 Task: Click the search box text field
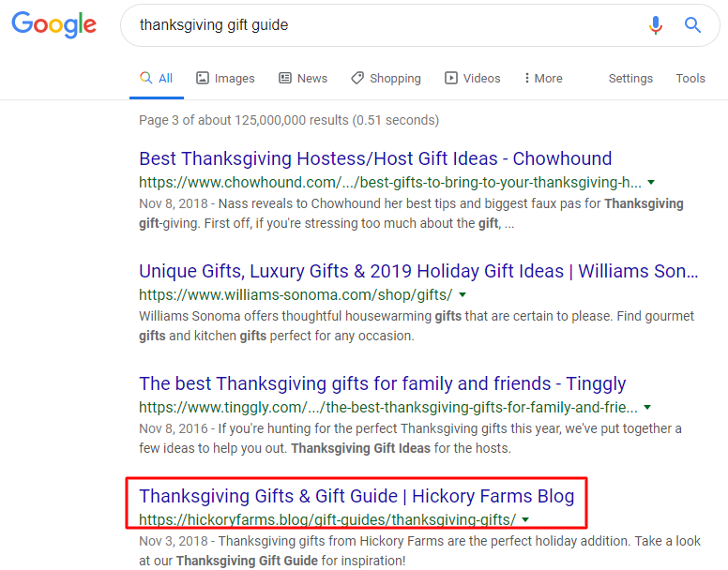[x=375, y=25]
